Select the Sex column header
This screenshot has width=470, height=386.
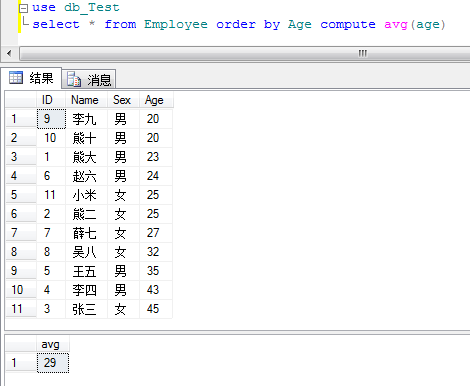pos(123,100)
